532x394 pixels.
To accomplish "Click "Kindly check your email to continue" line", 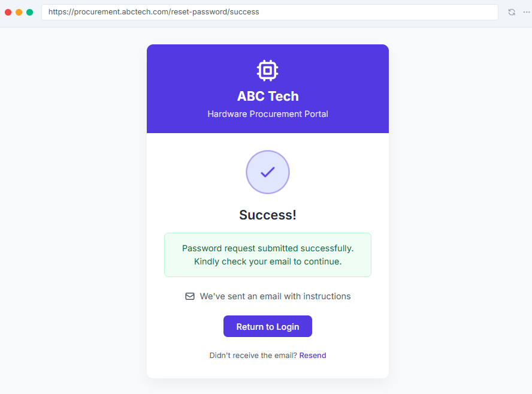I will point(268,261).
